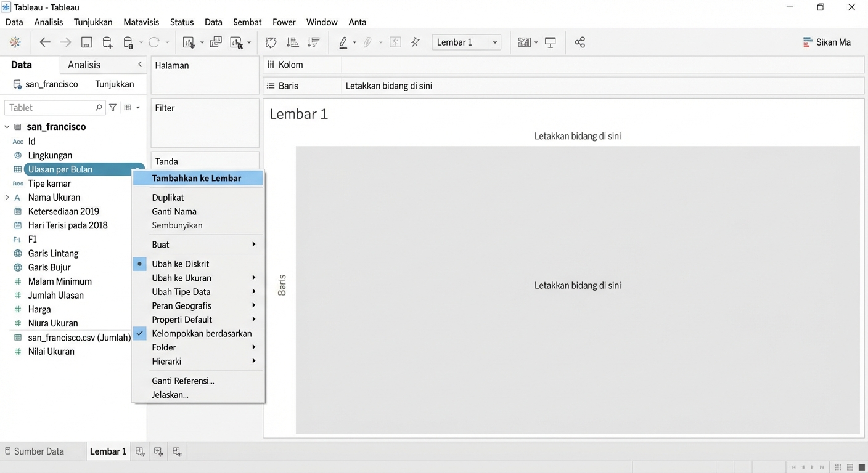Screen dimensions: 868x473
Task: Click the swap rows and columns icon
Action: (x=271, y=42)
